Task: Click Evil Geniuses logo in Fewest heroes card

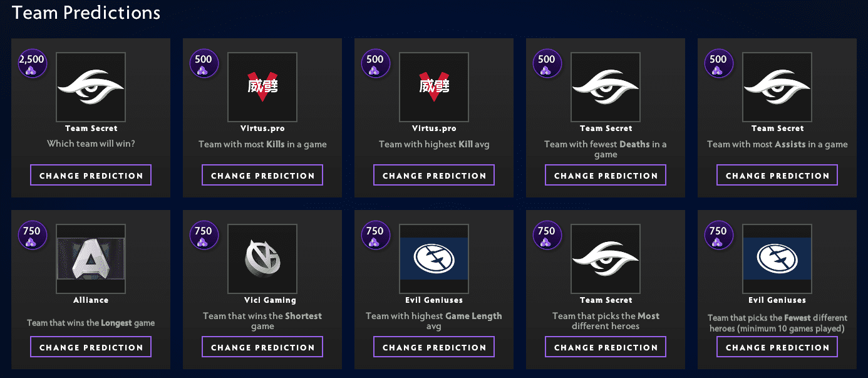Action: pos(777,259)
